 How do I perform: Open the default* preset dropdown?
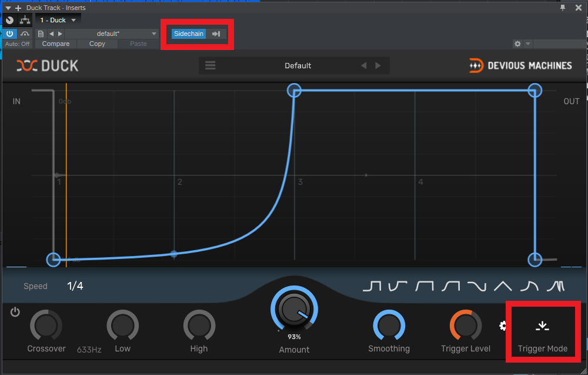pos(112,34)
